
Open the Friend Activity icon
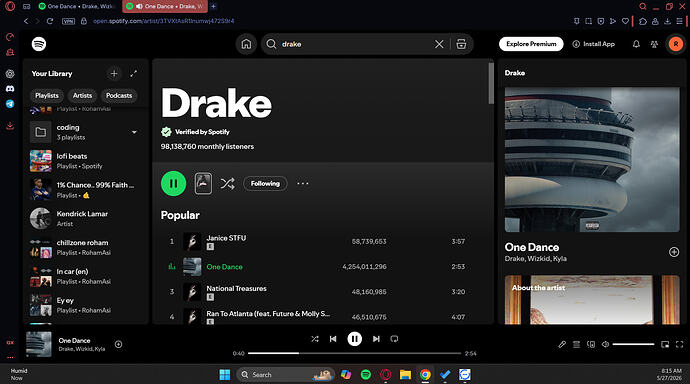pyautogui.click(x=654, y=44)
